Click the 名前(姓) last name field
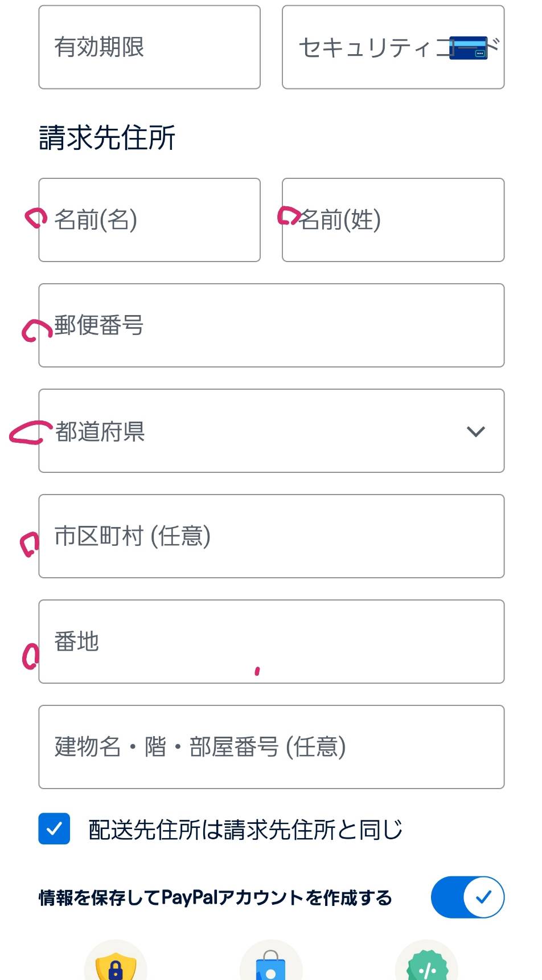 point(393,220)
